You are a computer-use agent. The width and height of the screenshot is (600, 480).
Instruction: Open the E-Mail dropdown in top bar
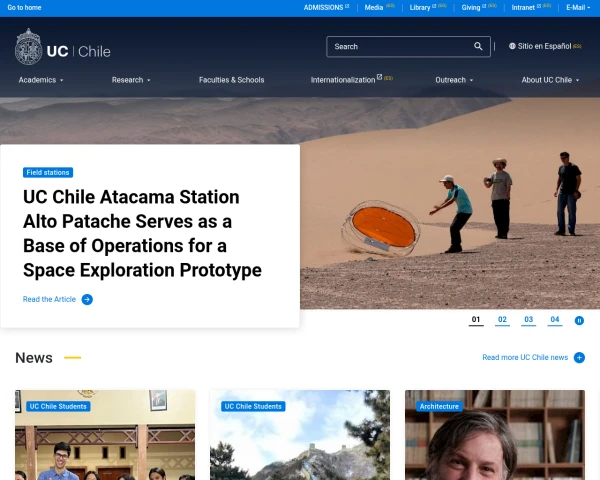click(578, 8)
